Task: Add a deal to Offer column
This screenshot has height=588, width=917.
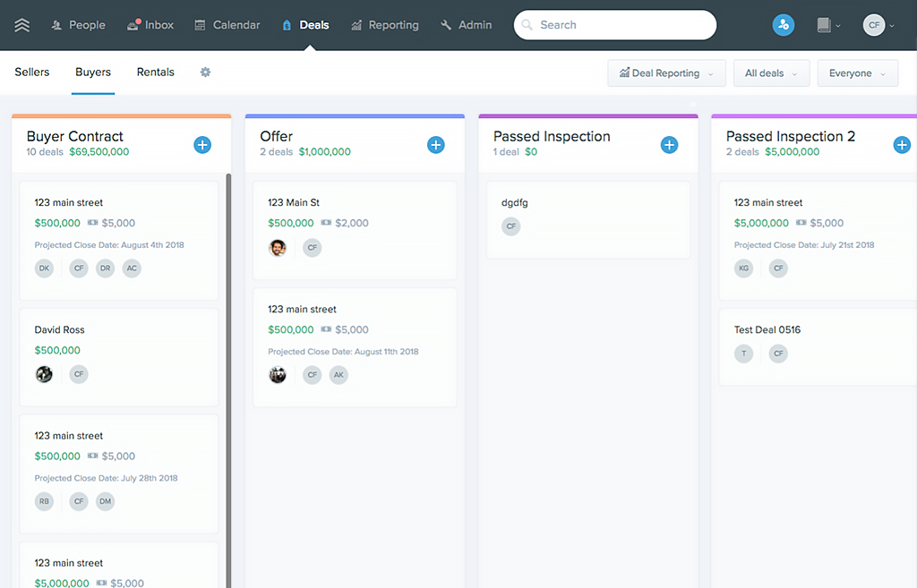Action: pos(436,145)
